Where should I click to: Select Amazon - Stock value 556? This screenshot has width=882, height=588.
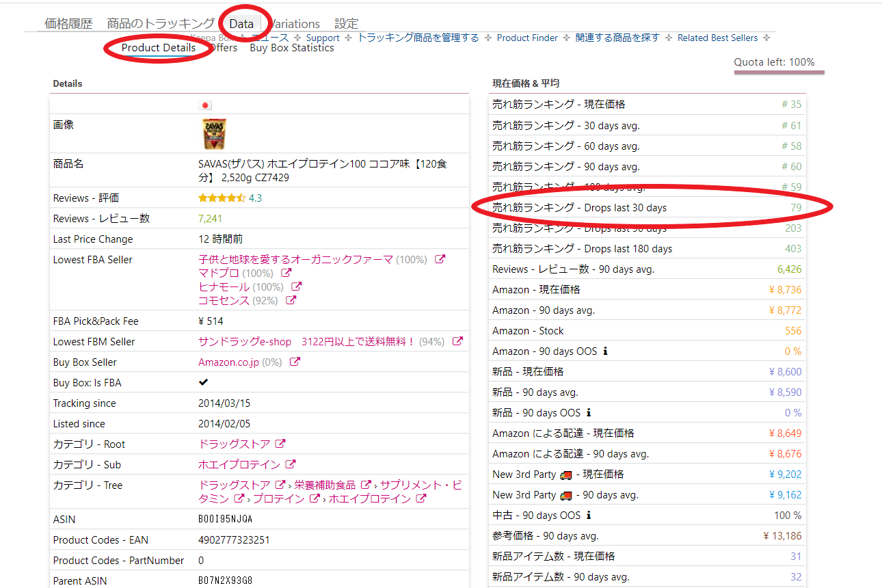pyautogui.click(x=793, y=330)
